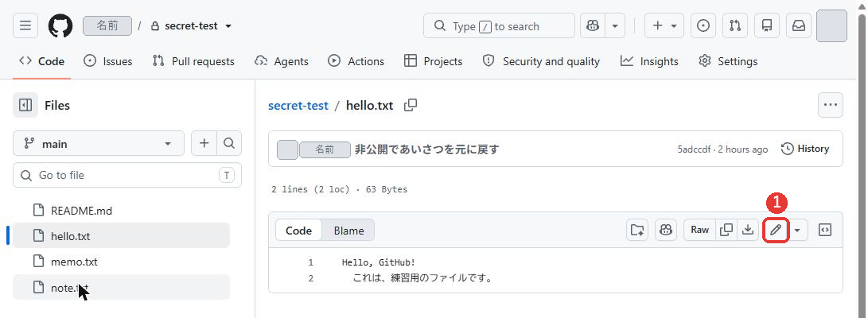Open commit hash 5adccdf
This screenshot has height=318, width=868.
[696, 149]
